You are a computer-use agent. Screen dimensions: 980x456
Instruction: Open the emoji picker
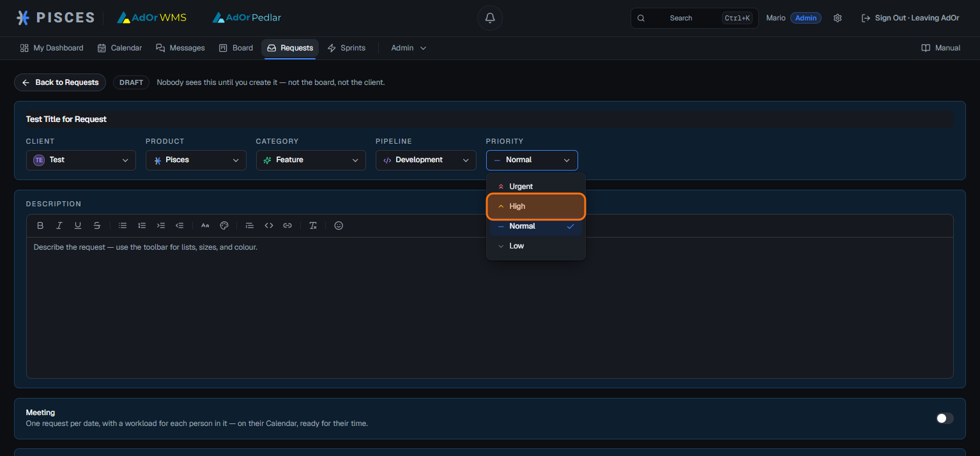(339, 225)
